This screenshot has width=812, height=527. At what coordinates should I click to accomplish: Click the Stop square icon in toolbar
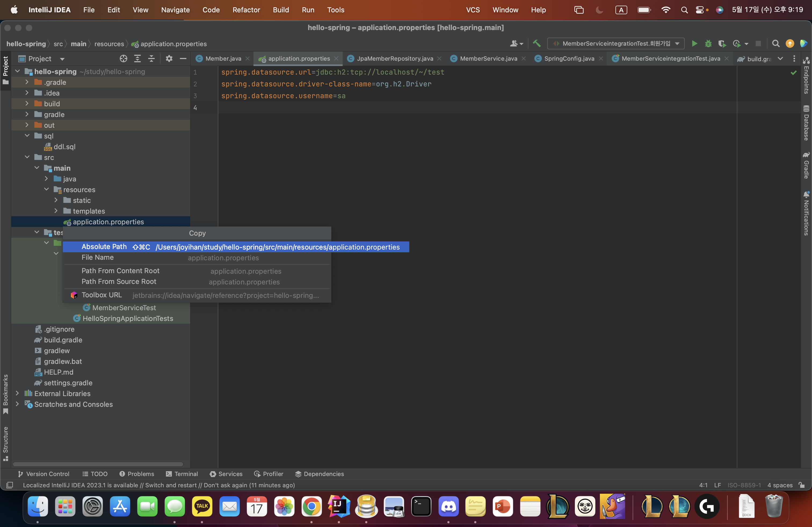tap(758, 44)
